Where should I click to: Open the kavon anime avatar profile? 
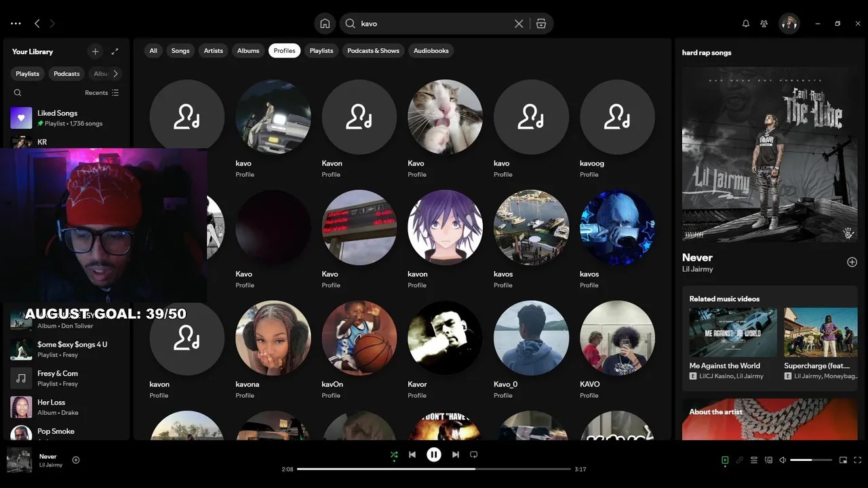pos(445,239)
